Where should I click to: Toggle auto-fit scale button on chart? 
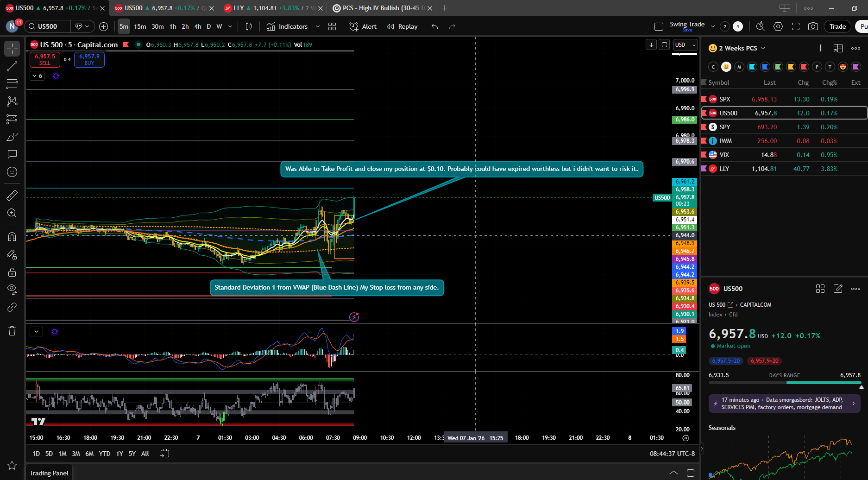664,44
